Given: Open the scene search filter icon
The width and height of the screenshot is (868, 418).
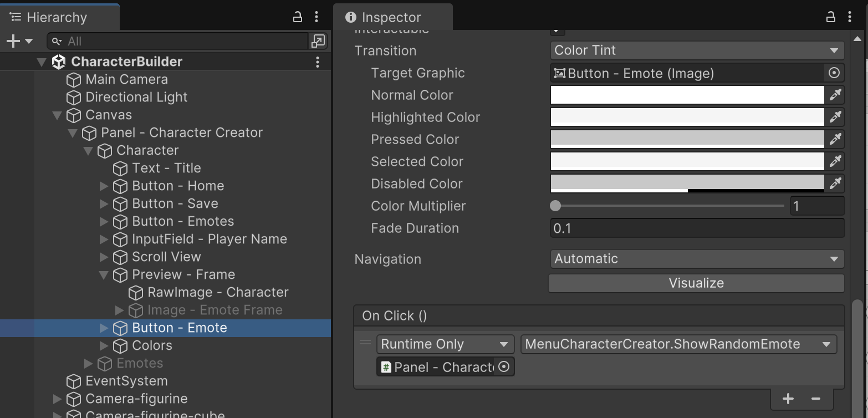Looking at the screenshot, I should (318, 41).
